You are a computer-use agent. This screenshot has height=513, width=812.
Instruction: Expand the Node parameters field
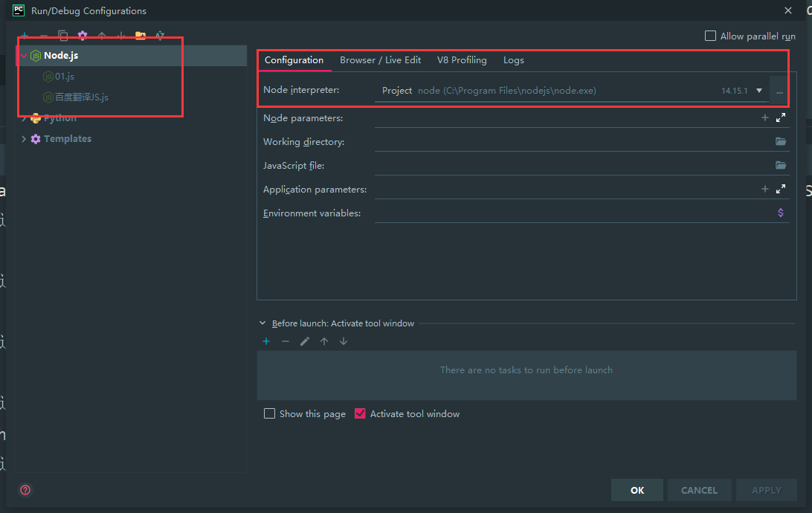[781, 118]
